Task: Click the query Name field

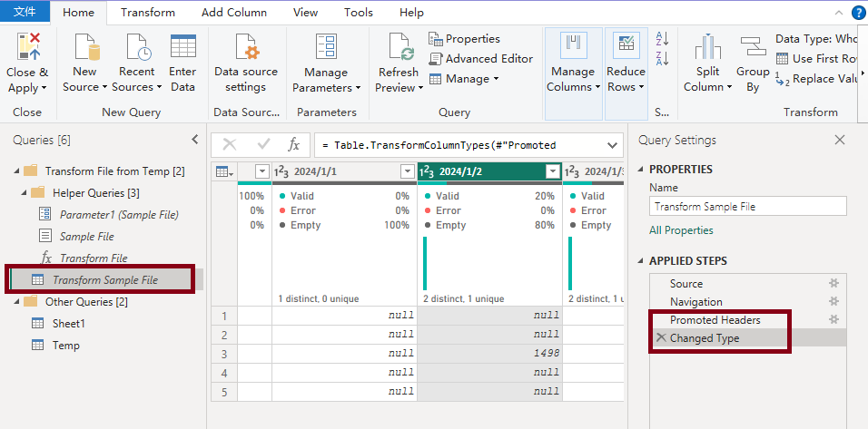Action: 748,206
